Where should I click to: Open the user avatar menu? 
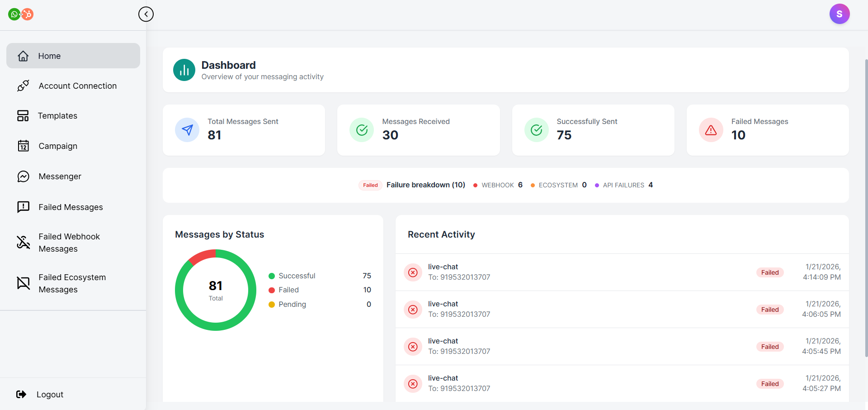click(839, 14)
